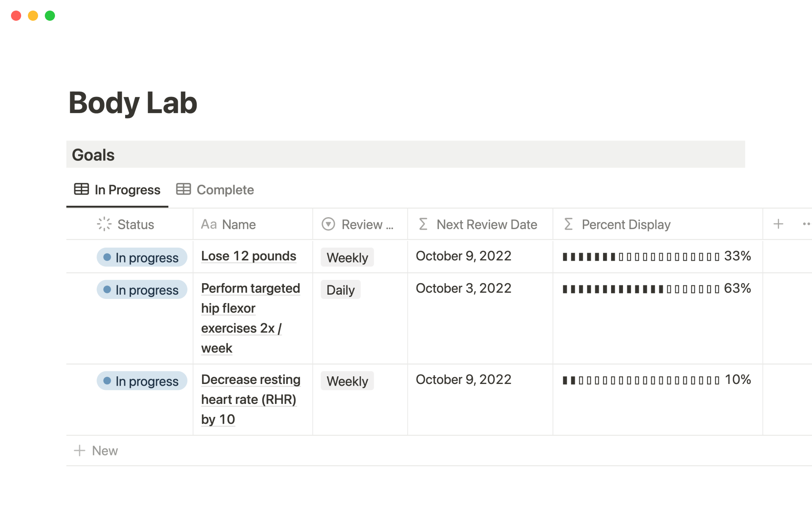
Task: Open the Daily review frequency tag
Action: tap(340, 290)
